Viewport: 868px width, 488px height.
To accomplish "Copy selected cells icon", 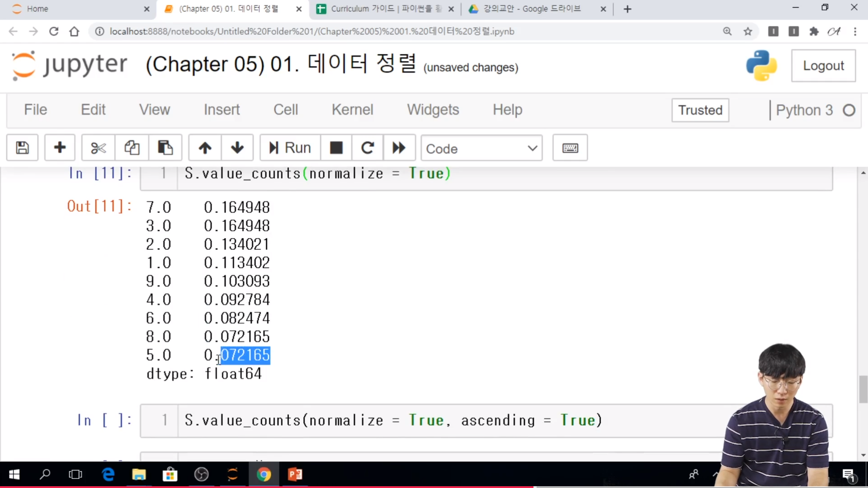I will click(132, 148).
